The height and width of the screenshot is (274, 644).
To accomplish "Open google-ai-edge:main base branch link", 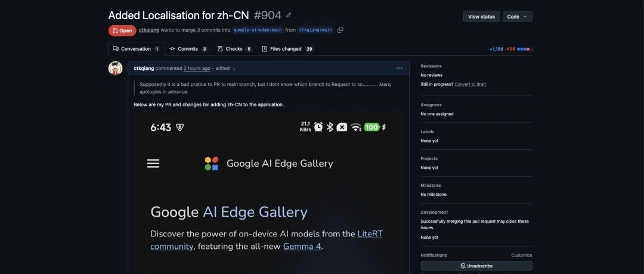I will (x=258, y=30).
